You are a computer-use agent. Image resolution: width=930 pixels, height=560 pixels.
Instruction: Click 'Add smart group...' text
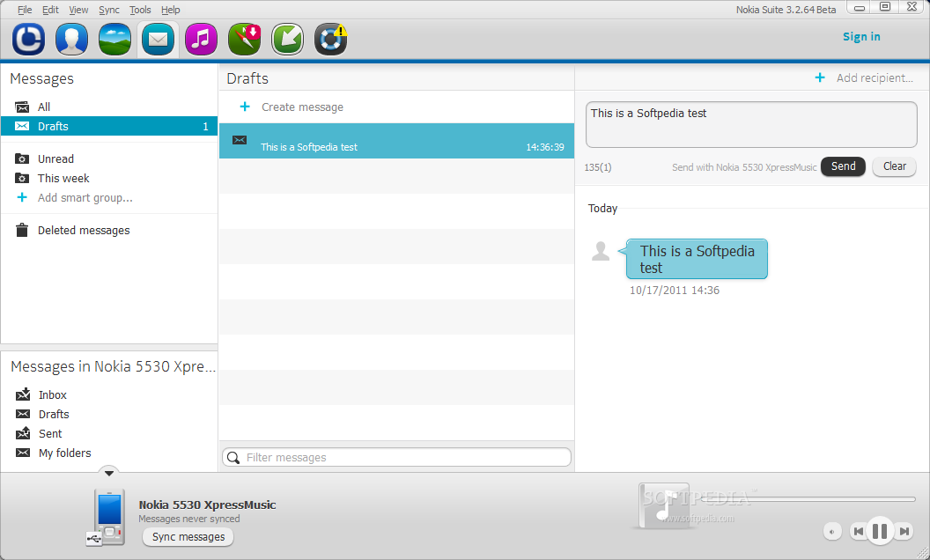85,197
